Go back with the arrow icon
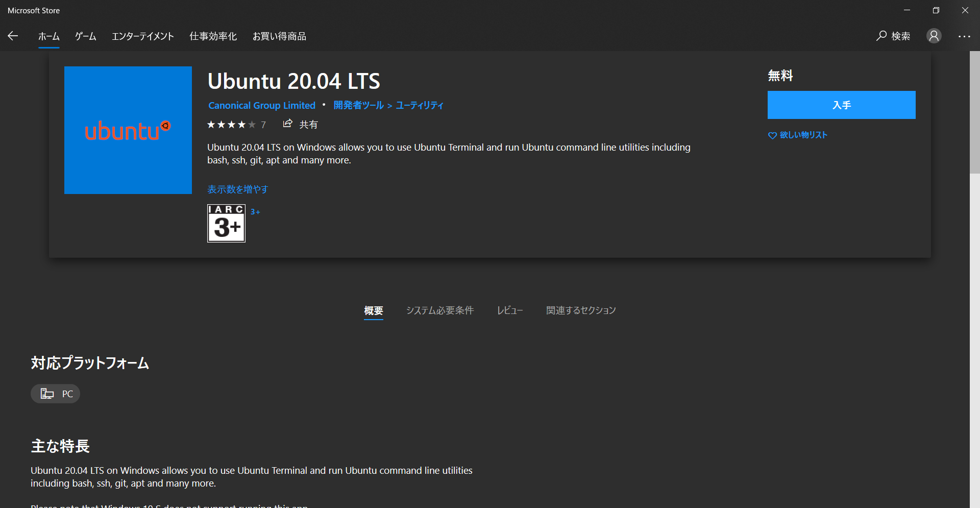 pos(13,36)
